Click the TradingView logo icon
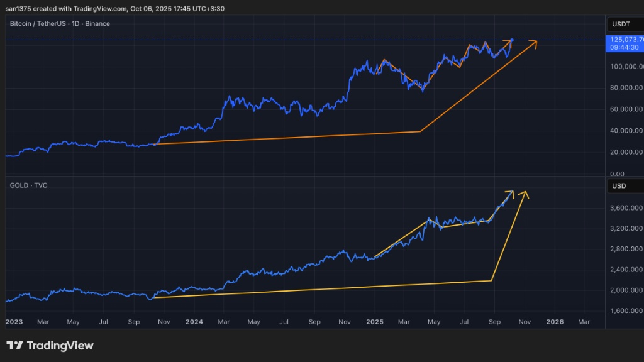Image resolution: width=644 pixels, height=362 pixels. 14,346
